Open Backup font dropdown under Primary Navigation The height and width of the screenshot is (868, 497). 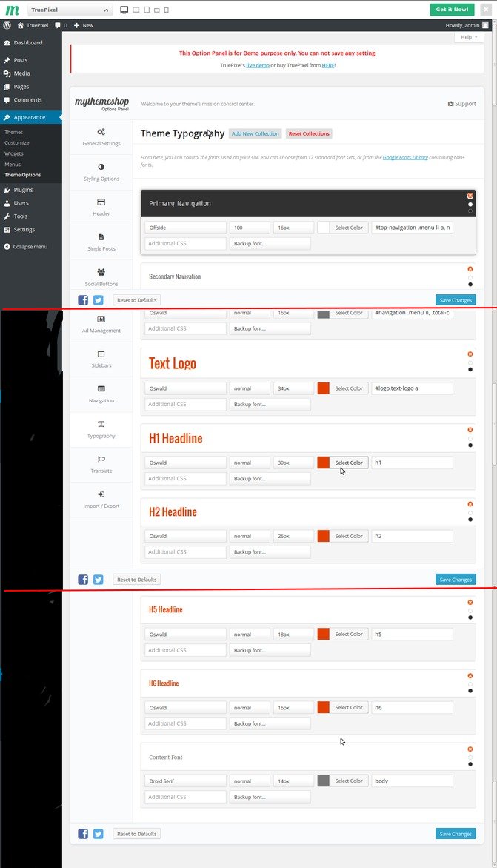[270, 244]
